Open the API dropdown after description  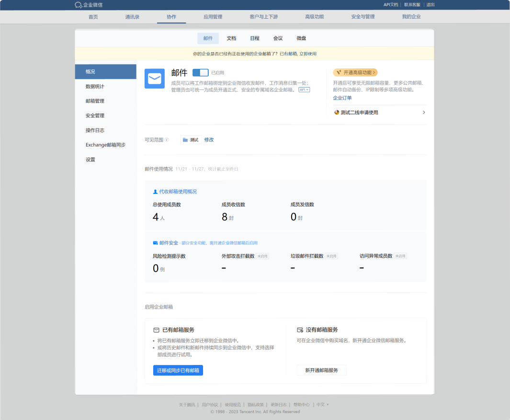(x=304, y=89)
